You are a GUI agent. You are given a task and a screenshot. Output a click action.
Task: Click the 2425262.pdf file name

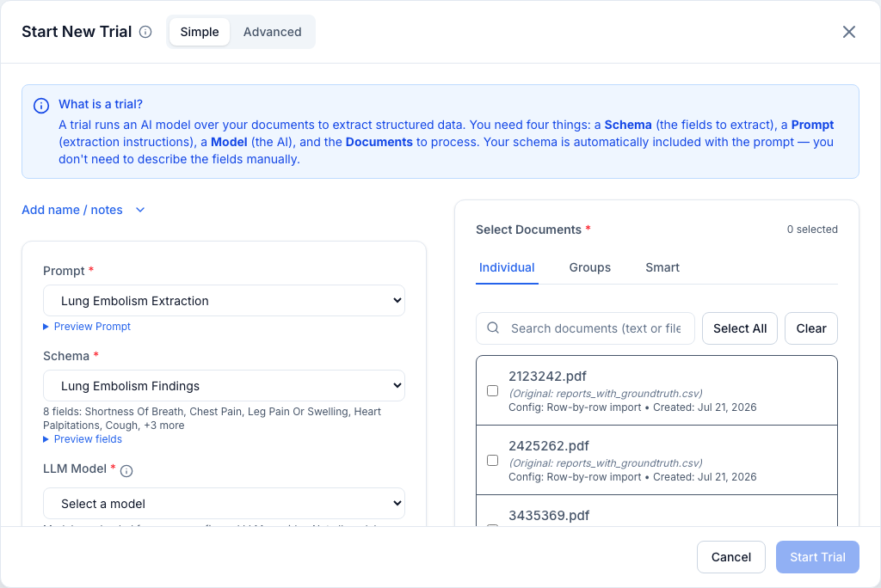(548, 446)
